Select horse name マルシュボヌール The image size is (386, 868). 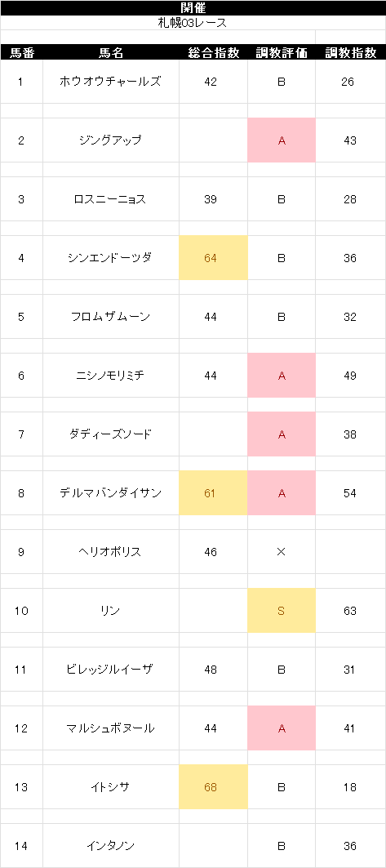pos(111,728)
